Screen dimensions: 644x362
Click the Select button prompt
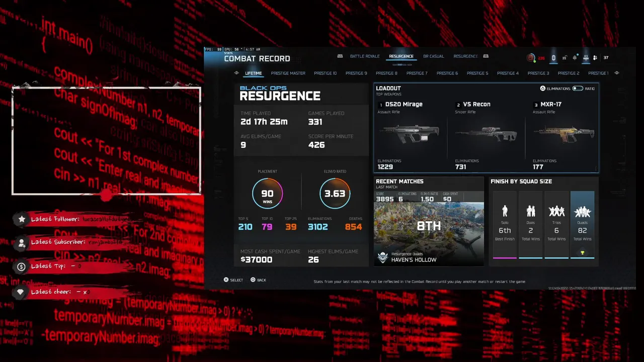(x=233, y=280)
